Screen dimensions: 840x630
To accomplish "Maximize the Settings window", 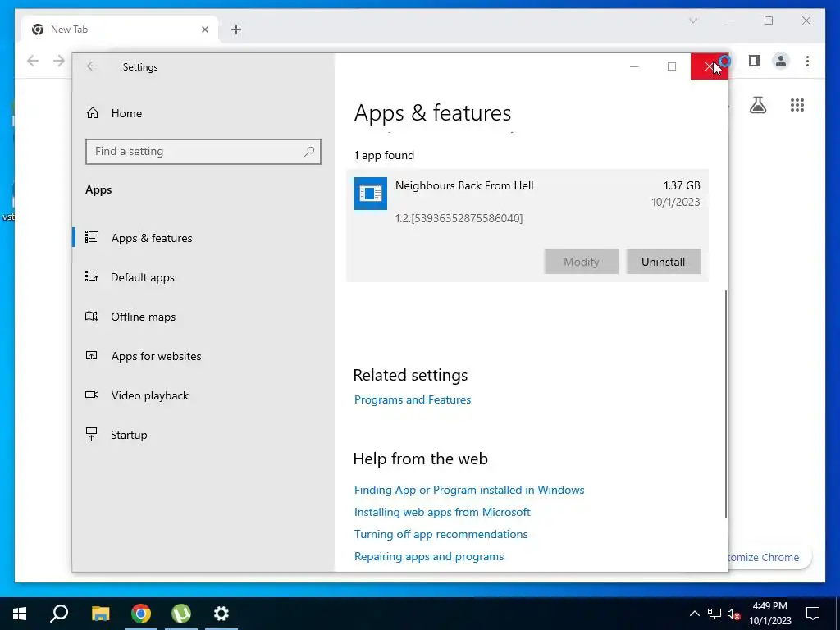I will pyautogui.click(x=672, y=66).
